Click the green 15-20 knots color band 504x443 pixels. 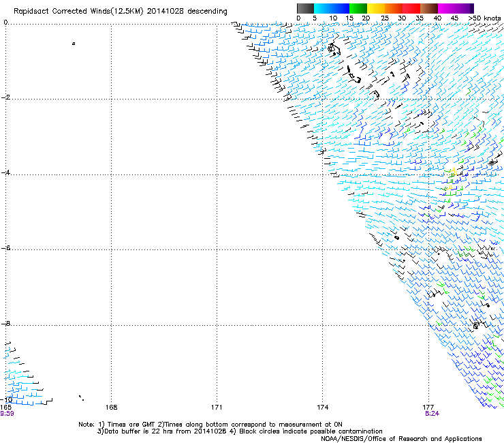coord(358,8)
